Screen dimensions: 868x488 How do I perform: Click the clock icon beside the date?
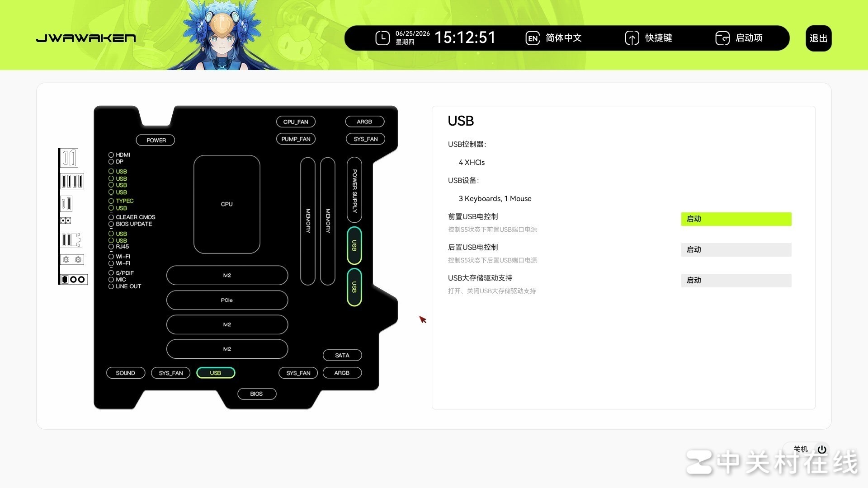point(382,38)
